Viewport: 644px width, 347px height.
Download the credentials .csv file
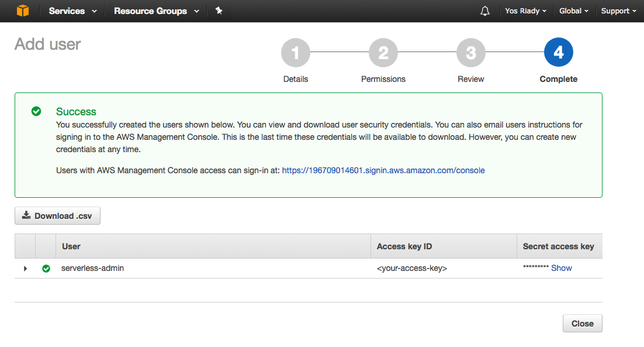pos(57,215)
